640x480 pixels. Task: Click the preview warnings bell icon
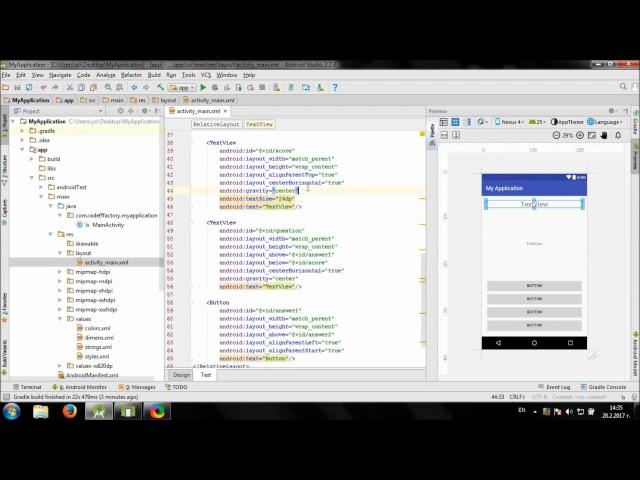(618, 135)
